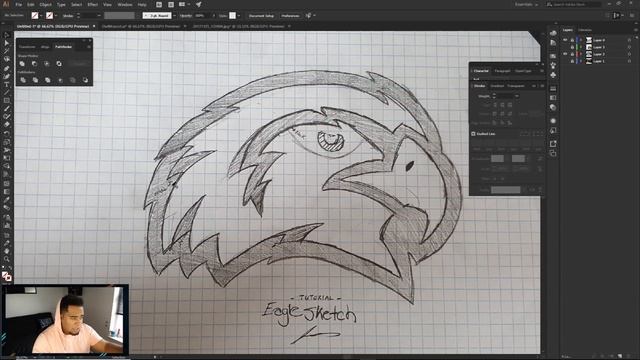
Task: Select the Hand tool
Action: click(7, 251)
